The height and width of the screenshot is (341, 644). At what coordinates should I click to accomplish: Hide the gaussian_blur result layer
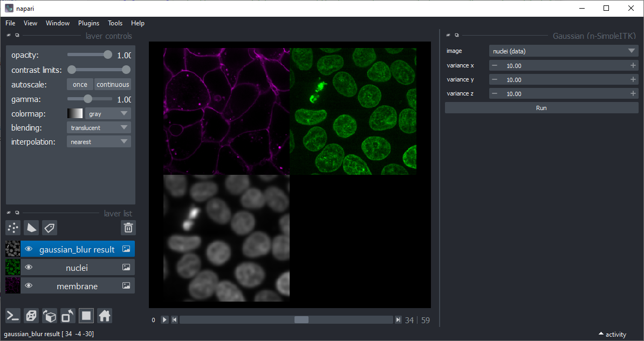(29, 249)
